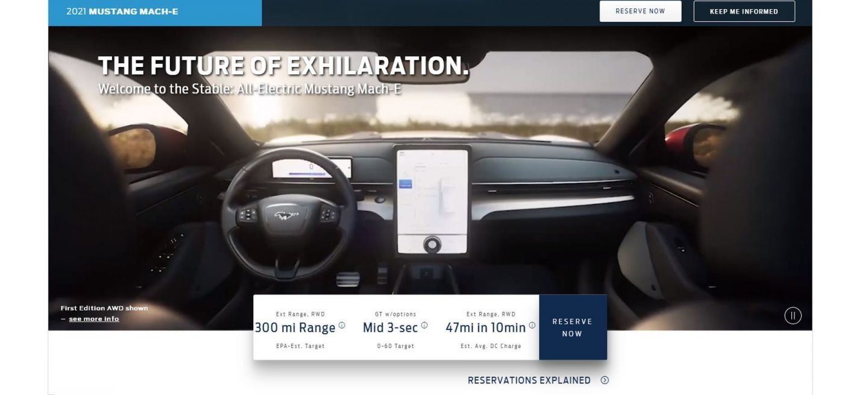
Task: Pause the hero background video
Action: tap(793, 315)
